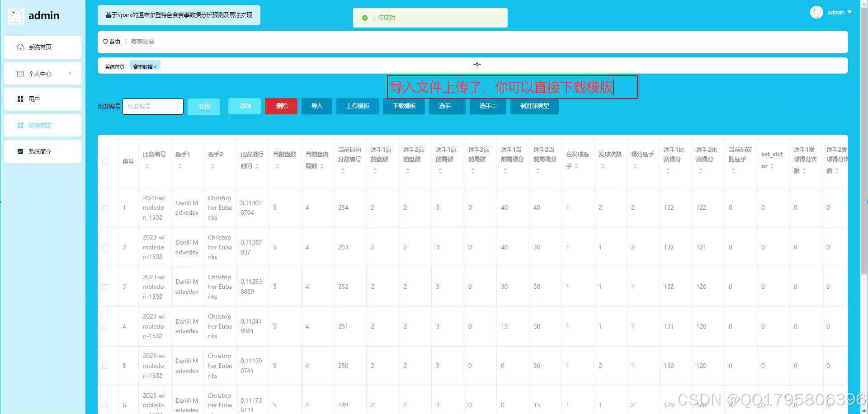This screenshot has width=868, height=414.
Task: Select the 系统首页 home icon in sidebar
Action: tap(20, 47)
